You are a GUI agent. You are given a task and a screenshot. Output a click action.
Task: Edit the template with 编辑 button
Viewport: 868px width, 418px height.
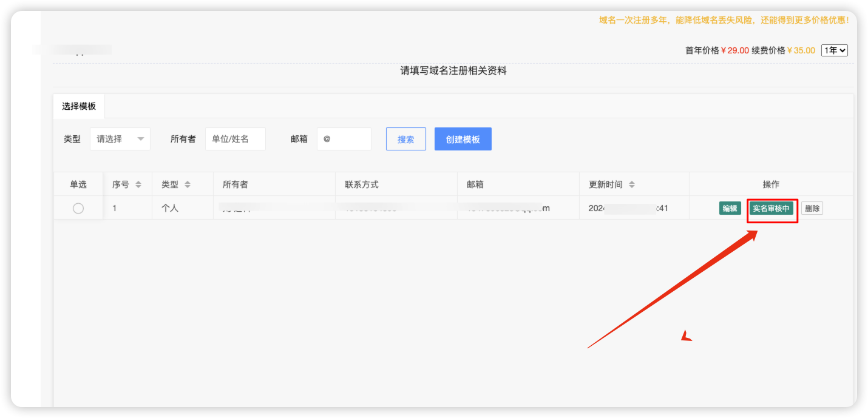[730, 208]
